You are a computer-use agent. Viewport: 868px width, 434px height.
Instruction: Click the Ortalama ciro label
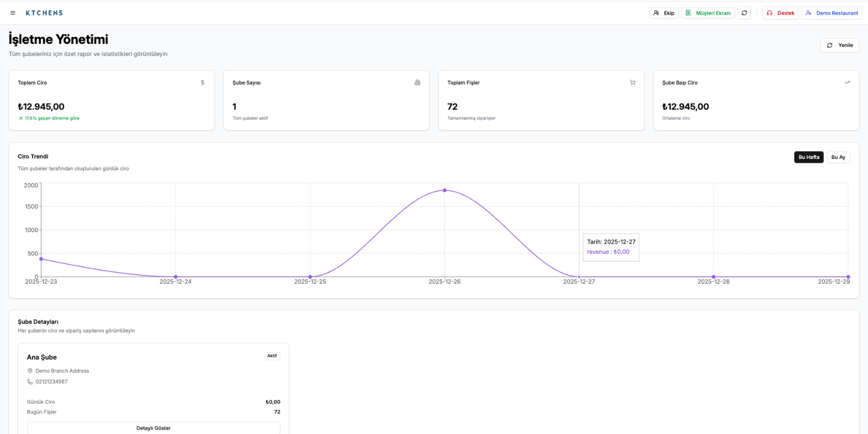tap(676, 118)
